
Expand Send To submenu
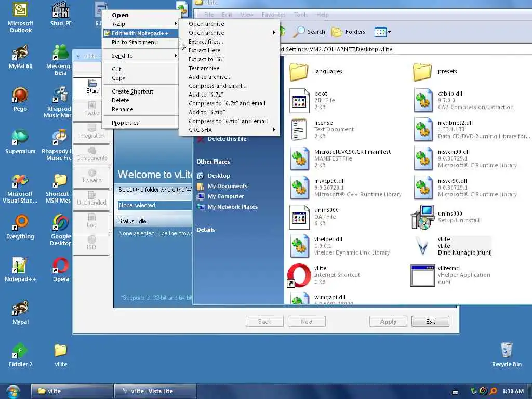click(x=141, y=55)
